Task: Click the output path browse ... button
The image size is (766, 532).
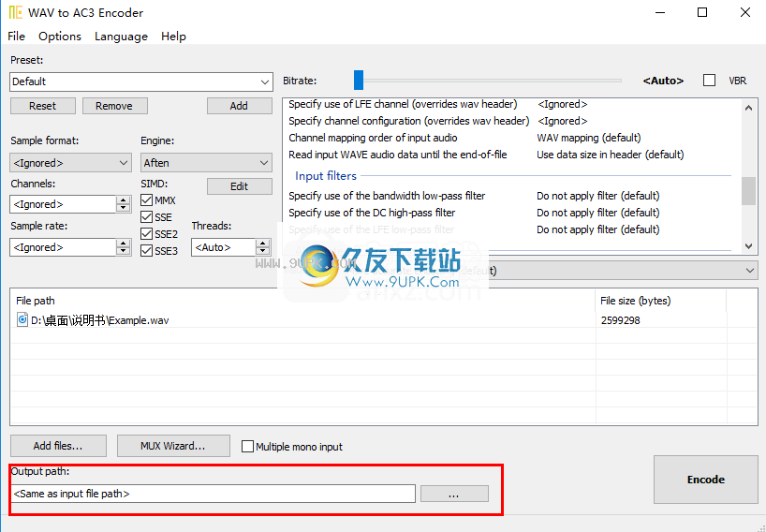Action: pyautogui.click(x=454, y=494)
